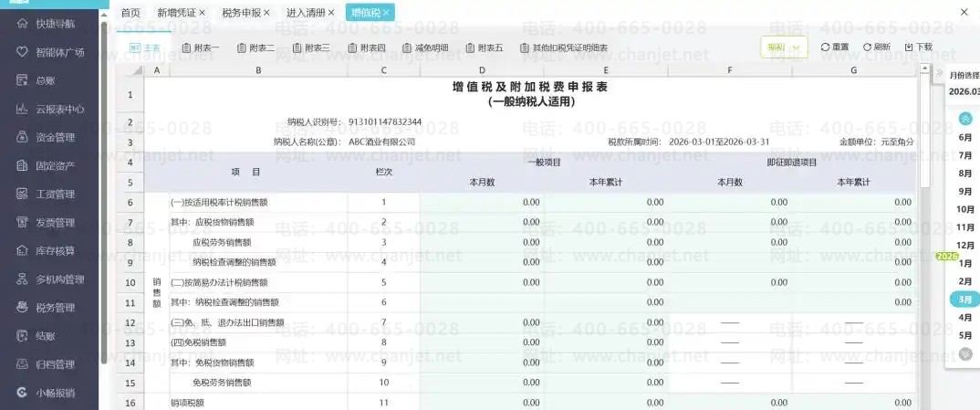The width and height of the screenshot is (980, 410).
Task: Open 总账 ledger icon in sidebar
Action: (x=22, y=80)
